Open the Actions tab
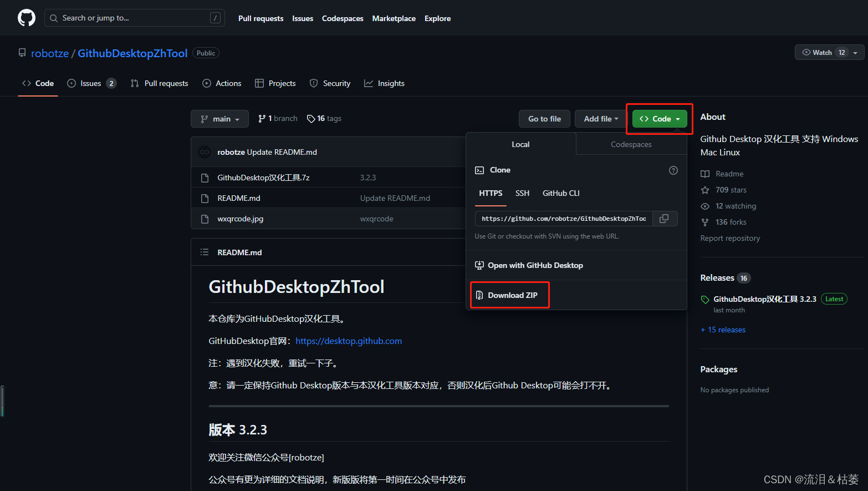The width and height of the screenshot is (868, 491). (x=222, y=83)
